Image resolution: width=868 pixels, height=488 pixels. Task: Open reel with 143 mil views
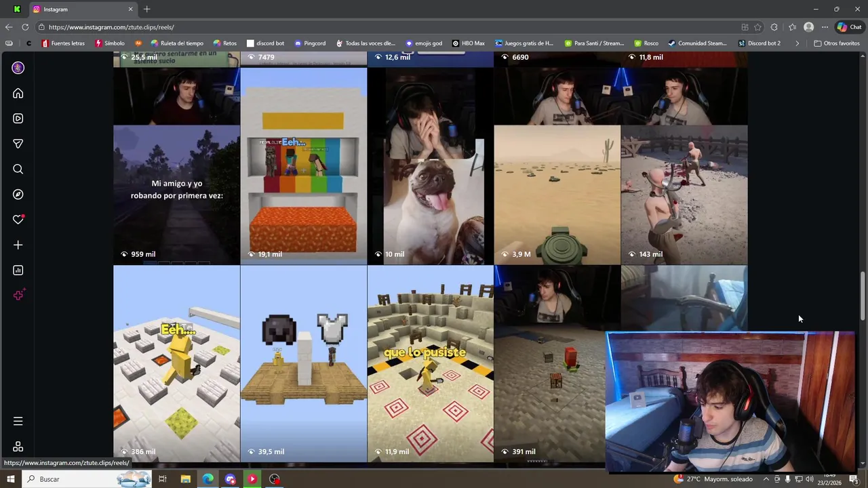point(684,166)
